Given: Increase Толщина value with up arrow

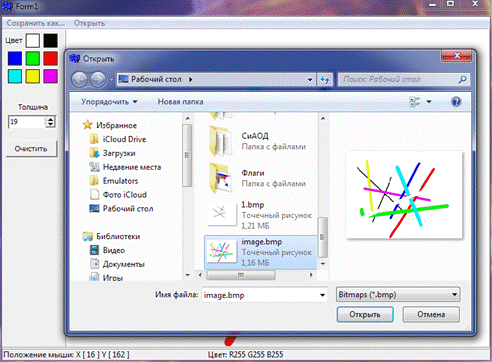Looking at the screenshot, I should (50, 119).
